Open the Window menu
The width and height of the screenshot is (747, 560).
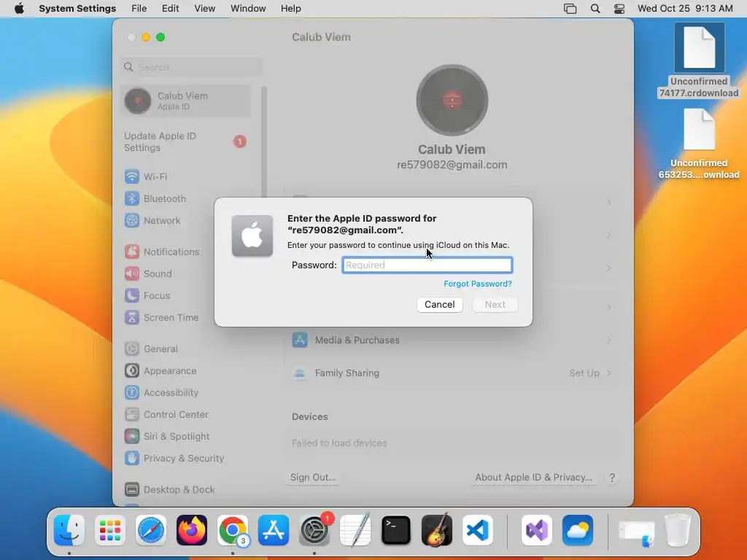tap(248, 9)
